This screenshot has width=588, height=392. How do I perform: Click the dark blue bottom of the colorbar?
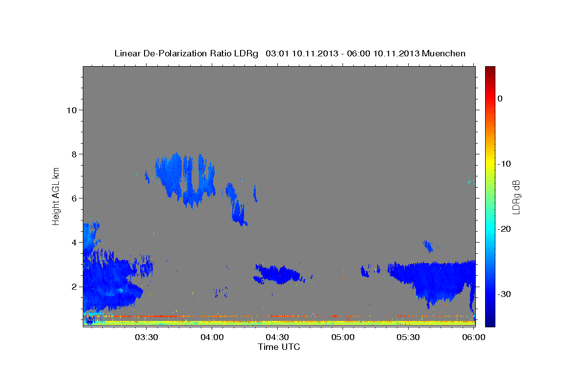tap(490, 321)
